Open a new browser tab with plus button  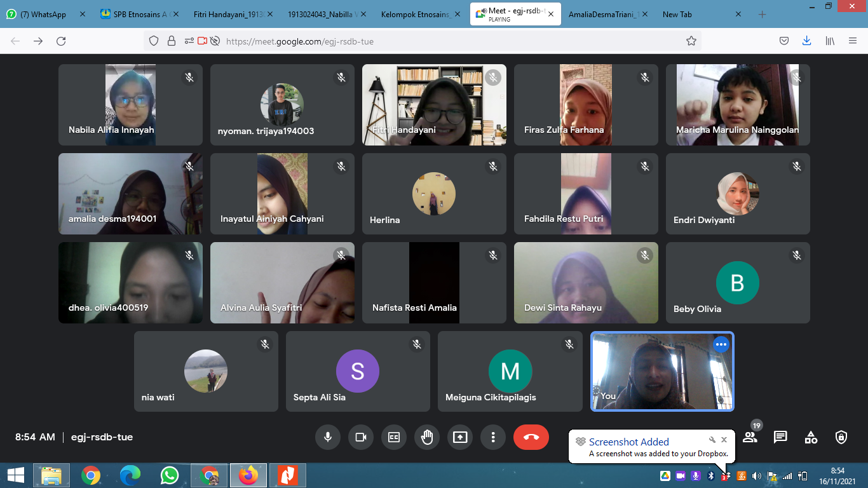(762, 15)
